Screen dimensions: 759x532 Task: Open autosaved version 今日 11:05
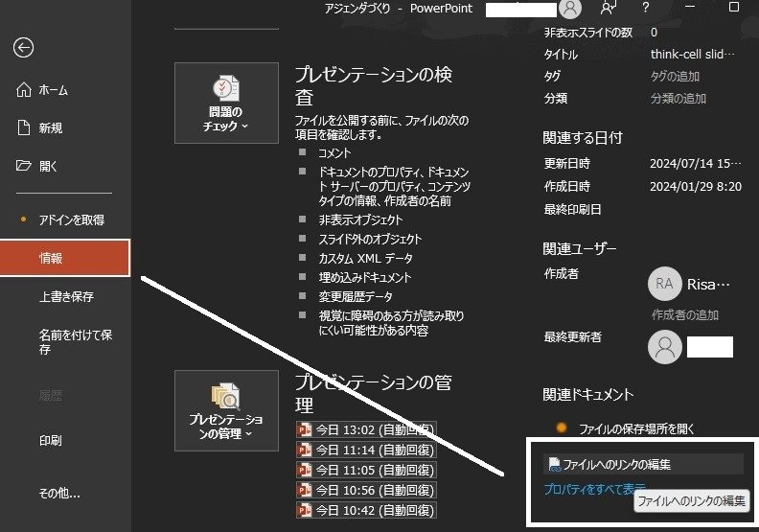click(366, 470)
